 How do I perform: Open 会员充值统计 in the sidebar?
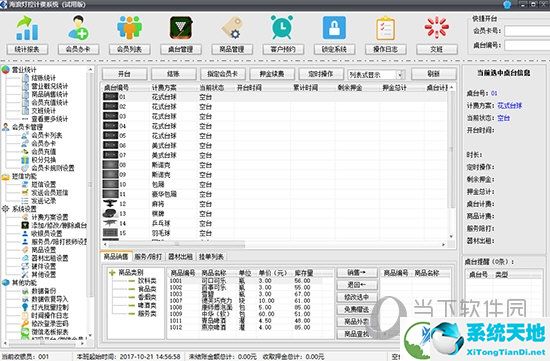click(49, 102)
